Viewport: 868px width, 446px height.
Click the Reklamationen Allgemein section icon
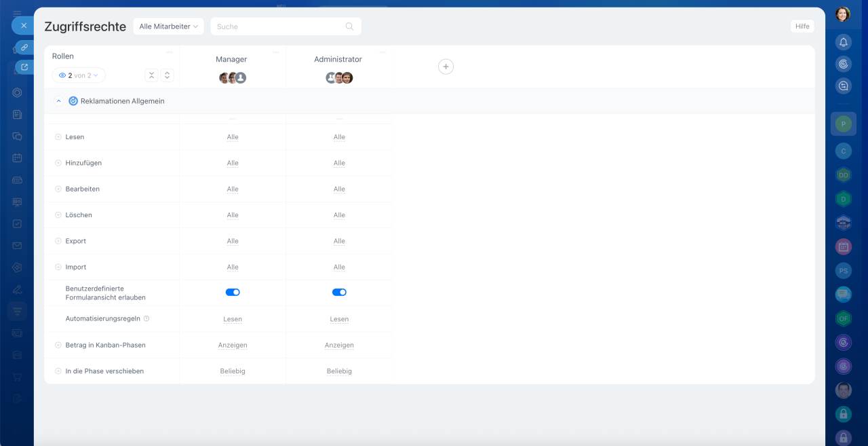click(x=73, y=101)
